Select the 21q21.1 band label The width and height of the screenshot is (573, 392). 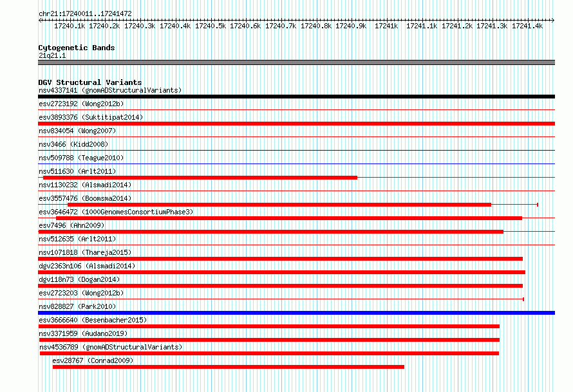(52, 55)
